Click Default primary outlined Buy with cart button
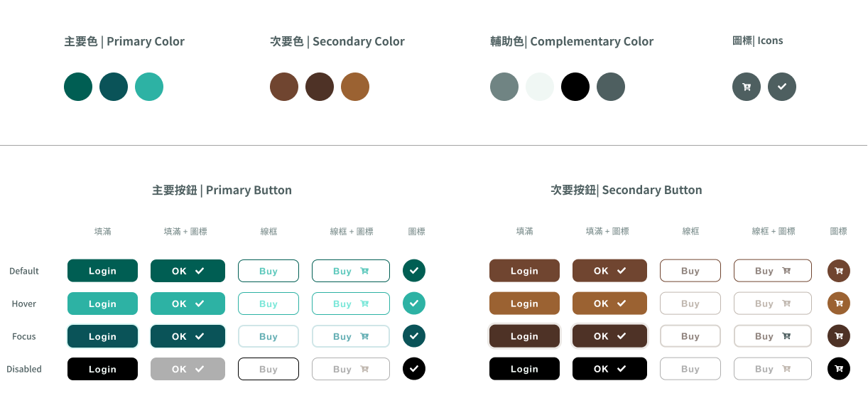The width and height of the screenshot is (868, 408). 351,271
